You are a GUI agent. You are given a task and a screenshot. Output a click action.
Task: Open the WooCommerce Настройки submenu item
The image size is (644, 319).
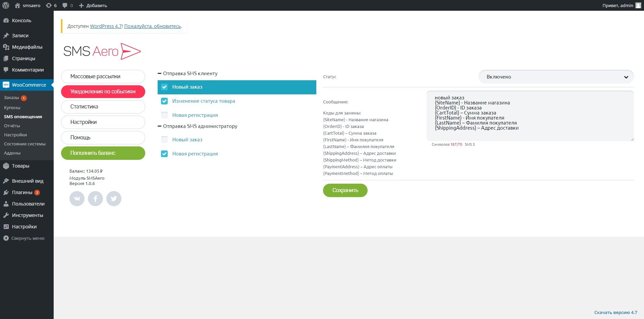point(15,135)
